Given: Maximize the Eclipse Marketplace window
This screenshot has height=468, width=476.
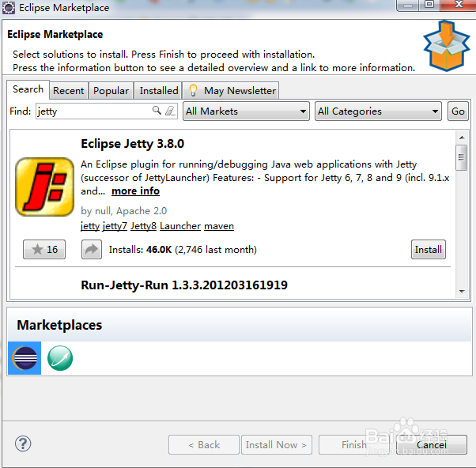Looking at the screenshot, I should point(429,5).
